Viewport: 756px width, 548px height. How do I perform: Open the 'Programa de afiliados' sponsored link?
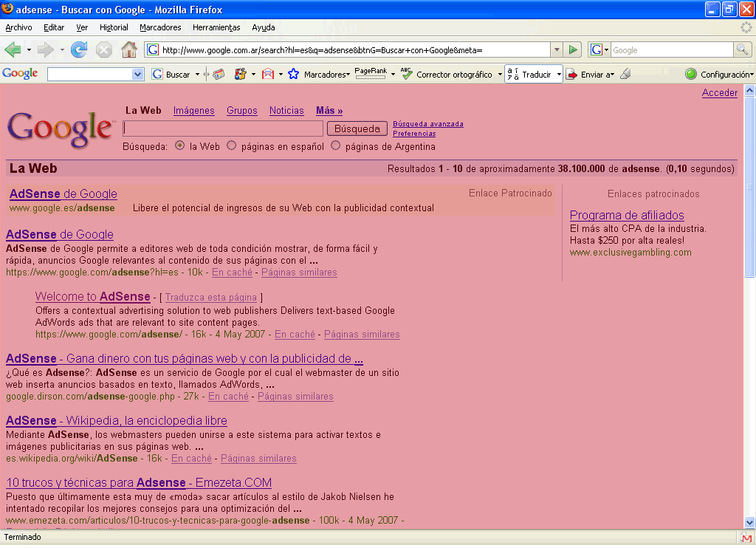point(627,215)
